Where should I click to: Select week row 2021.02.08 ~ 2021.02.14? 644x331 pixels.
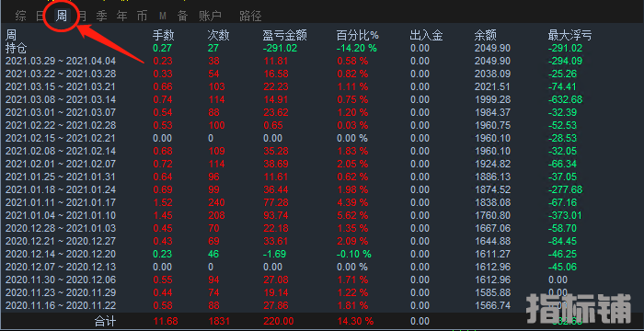[61, 151]
